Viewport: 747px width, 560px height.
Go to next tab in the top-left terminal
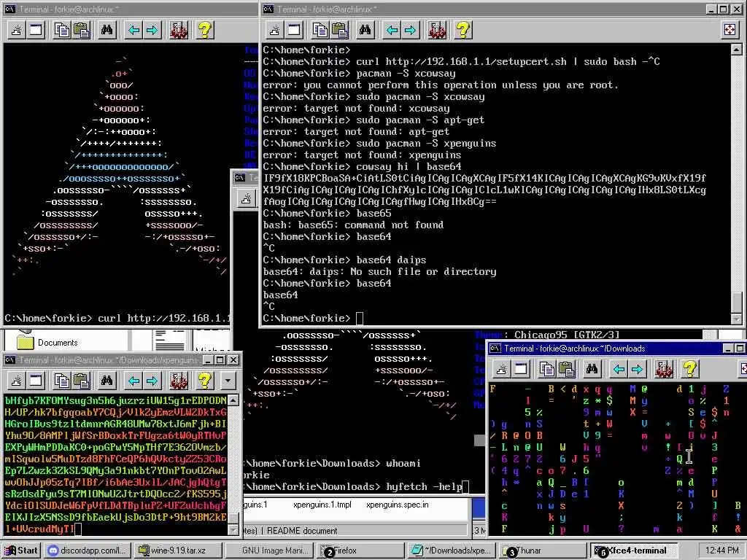coord(152,31)
